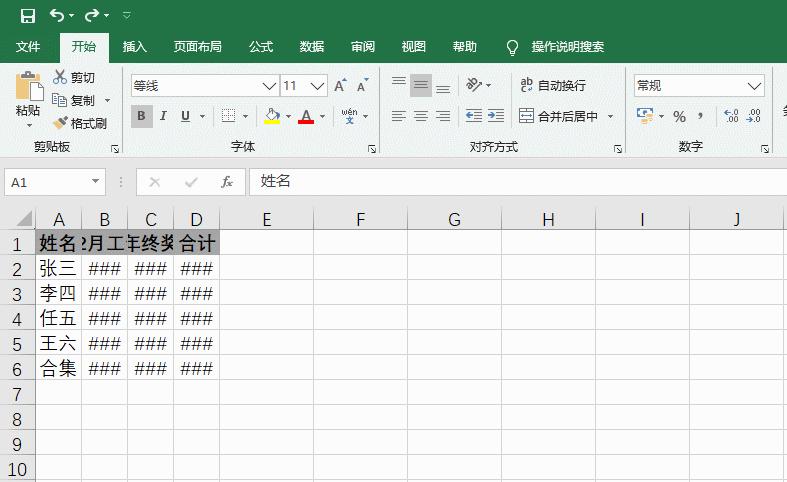Click the Cut scissors icon

pyautogui.click(x=60, y=77)
